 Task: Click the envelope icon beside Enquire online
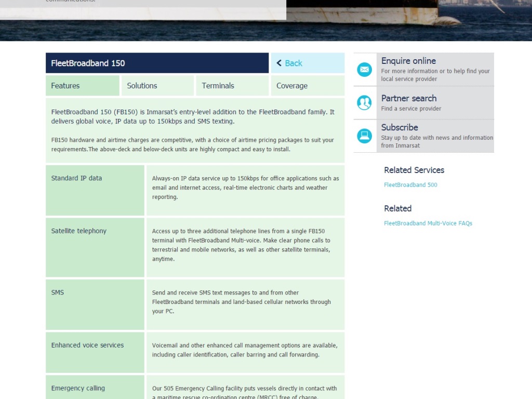pyautogui.click(x=364, y=69)
